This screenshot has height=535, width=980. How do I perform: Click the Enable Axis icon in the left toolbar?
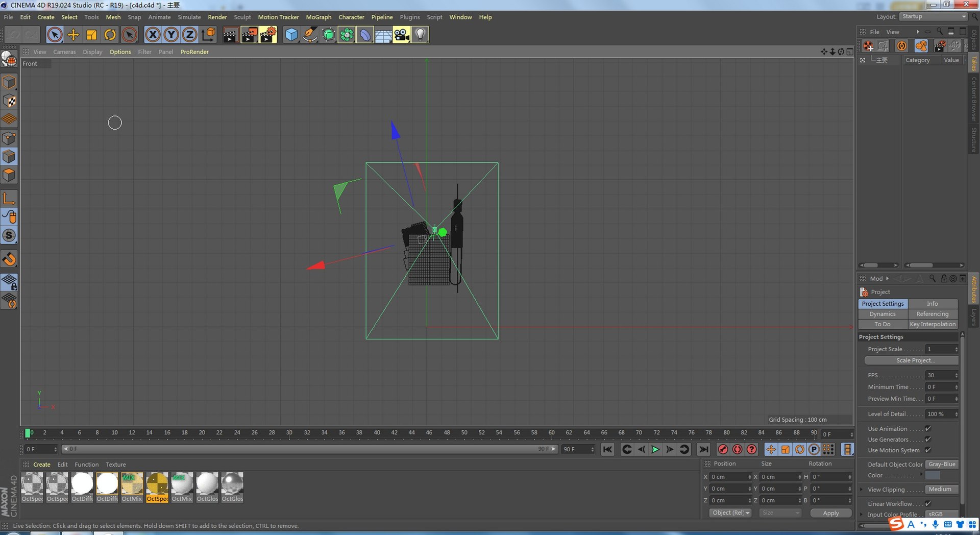tap(9, 198)
